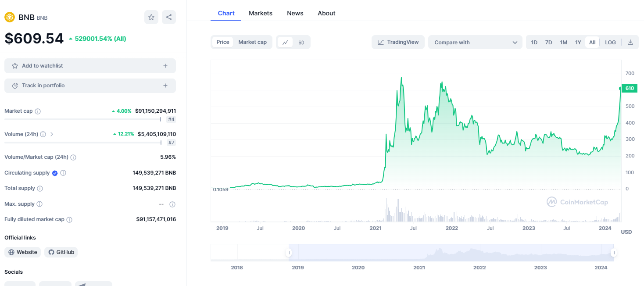Open sharing options via the share icon
Screen dimensions: 644x286
pos(169,17)
